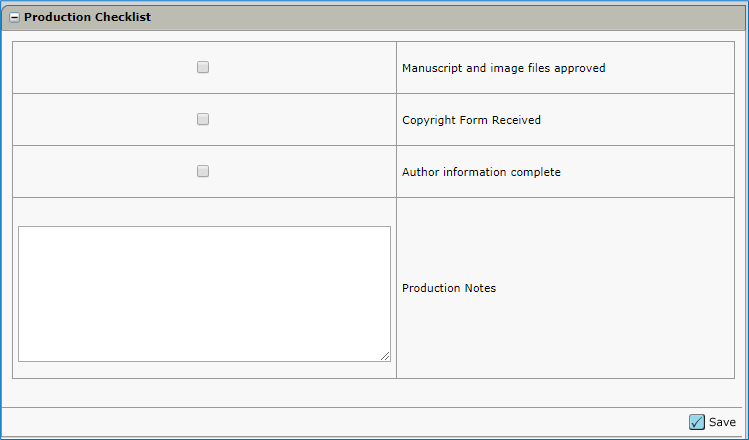Click the word Manuscript in the first row
Viewport: 749px width, 440px height.
click(431, 68)
